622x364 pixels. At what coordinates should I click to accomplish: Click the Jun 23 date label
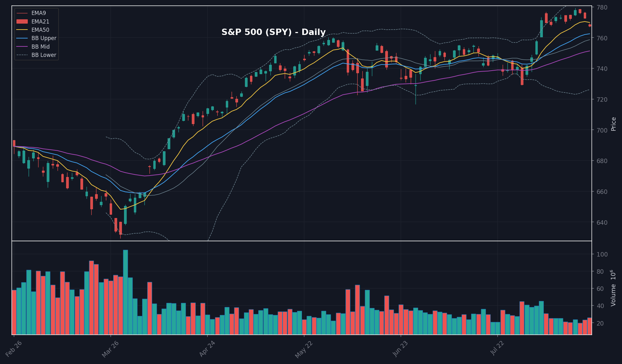[400, 349]
